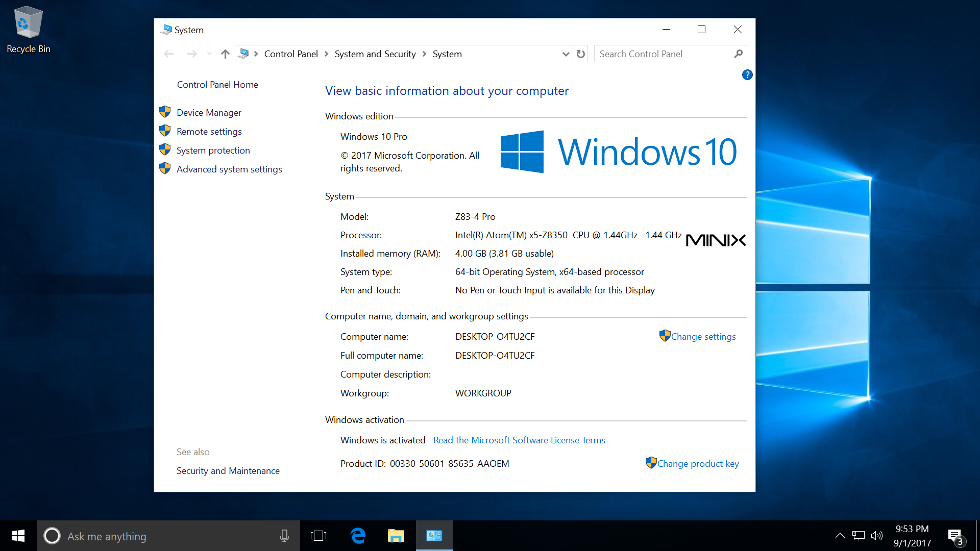Open the recent locations dropdown arrow
This screenshot has width=980, height=551.
209,54
